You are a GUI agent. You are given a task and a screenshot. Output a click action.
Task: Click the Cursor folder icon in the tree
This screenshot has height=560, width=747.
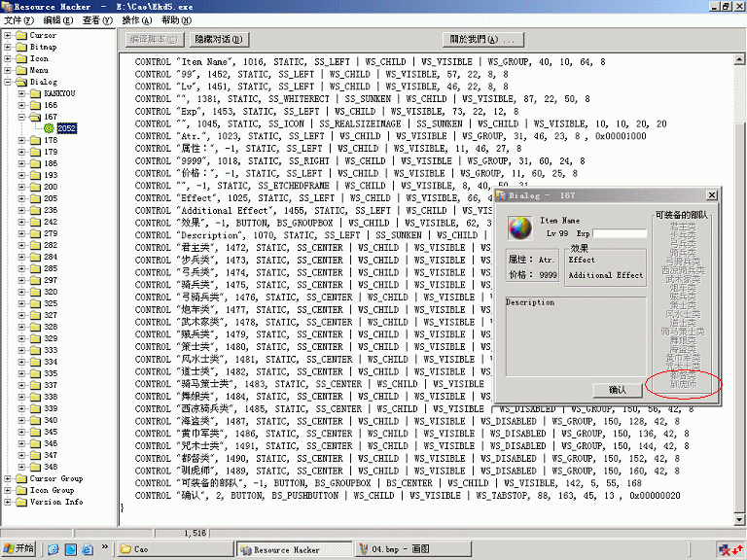(21, 35)
